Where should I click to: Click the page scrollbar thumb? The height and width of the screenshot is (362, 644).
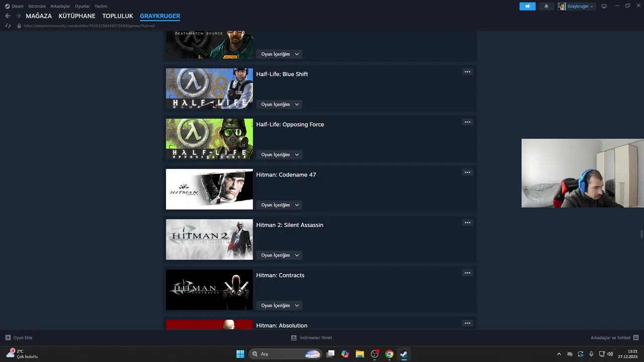tap(641, 234)
